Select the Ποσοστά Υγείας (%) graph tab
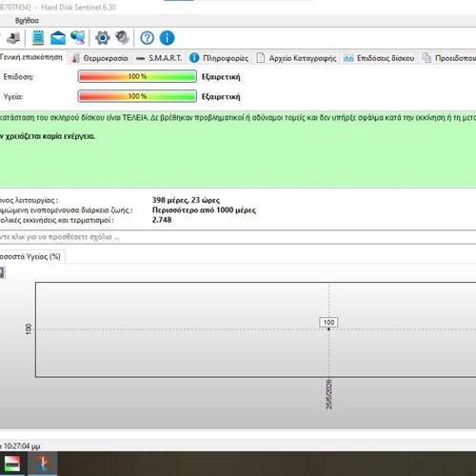 [x=31, y=256]
